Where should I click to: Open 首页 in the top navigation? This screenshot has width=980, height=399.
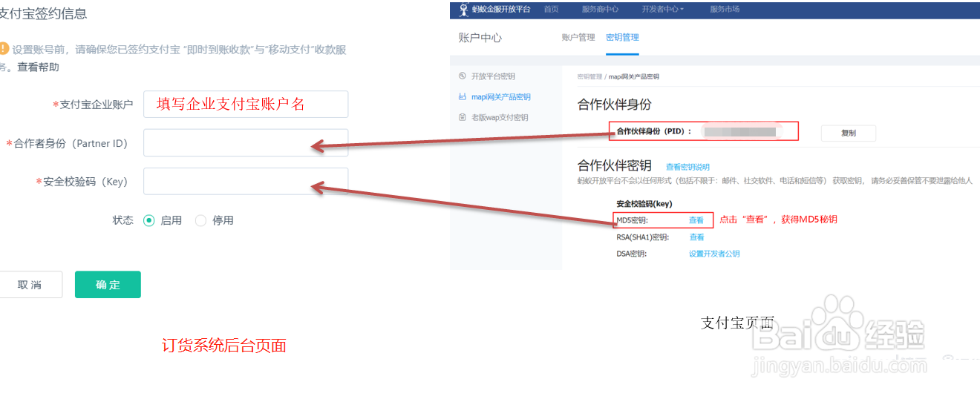click(551, 9)
